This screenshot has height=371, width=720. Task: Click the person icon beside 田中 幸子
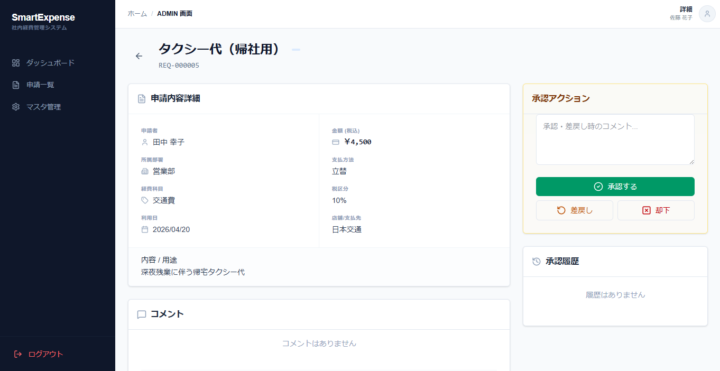coord(145,142)
